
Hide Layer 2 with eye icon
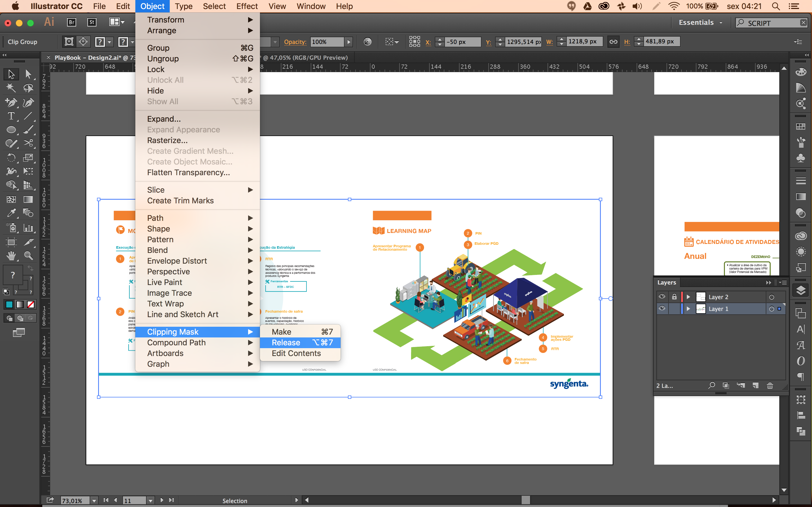pyautogui.click(x=662, y=296)
